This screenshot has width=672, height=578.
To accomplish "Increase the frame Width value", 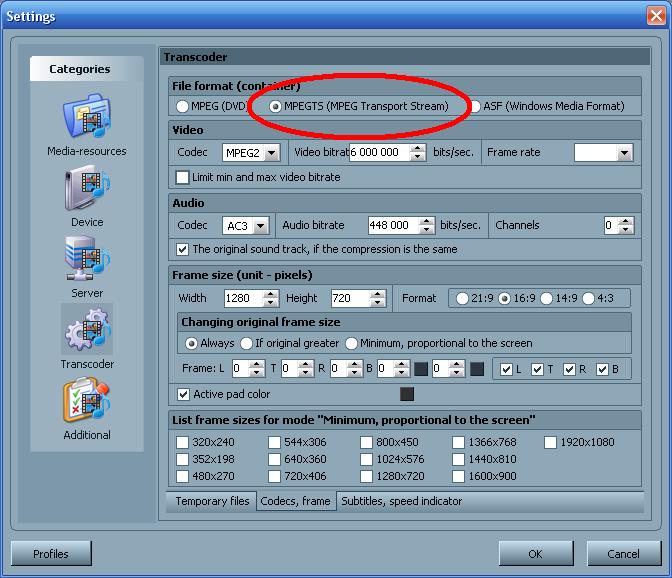I will pyautogui.click(x=270, y=294).
